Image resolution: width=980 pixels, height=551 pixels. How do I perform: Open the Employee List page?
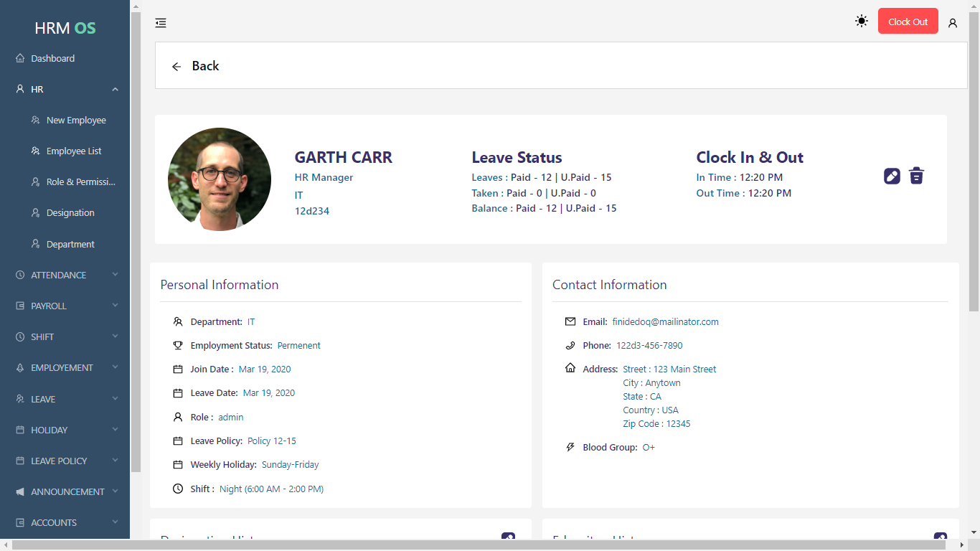(74, 151)
